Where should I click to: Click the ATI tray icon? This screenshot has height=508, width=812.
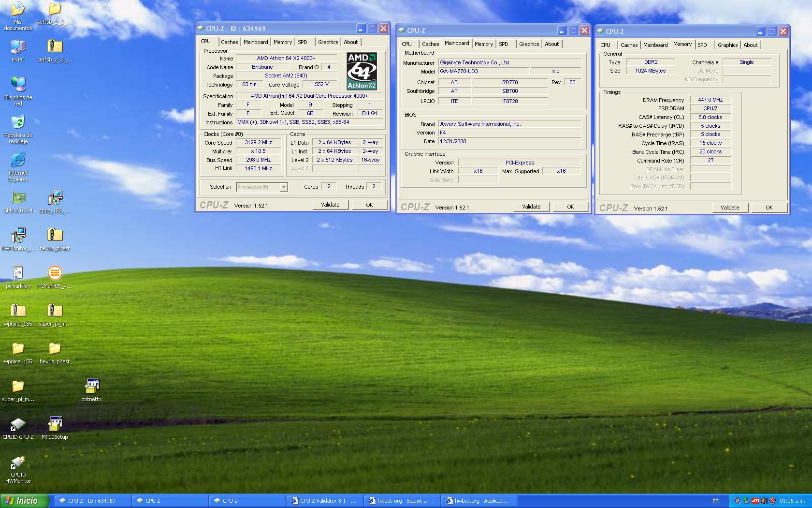755,501
